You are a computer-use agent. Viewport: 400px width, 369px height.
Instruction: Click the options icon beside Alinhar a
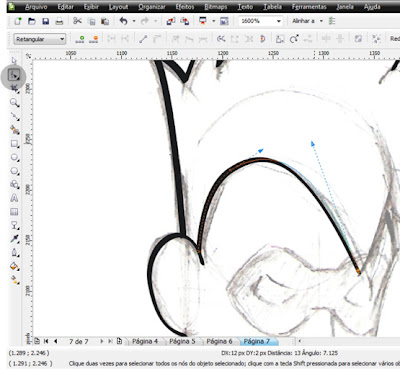[332, 21]
